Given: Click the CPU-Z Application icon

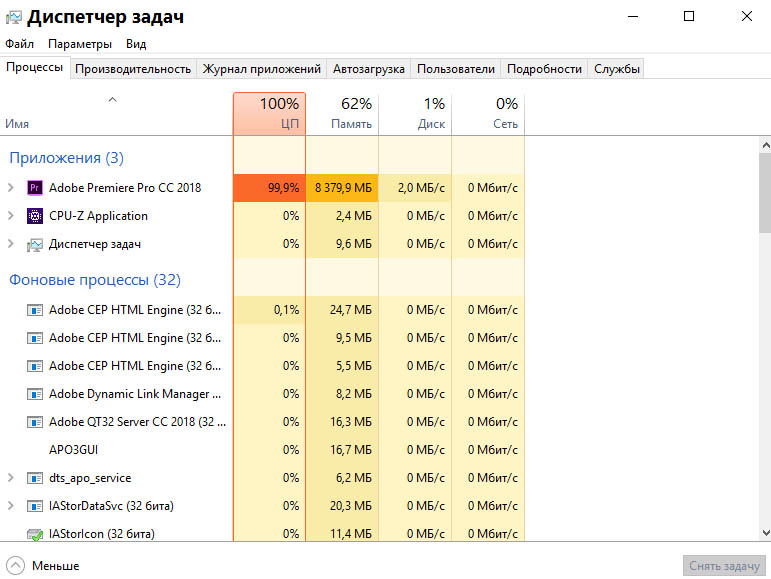Looking at the screenshot, I should (34, 216).
